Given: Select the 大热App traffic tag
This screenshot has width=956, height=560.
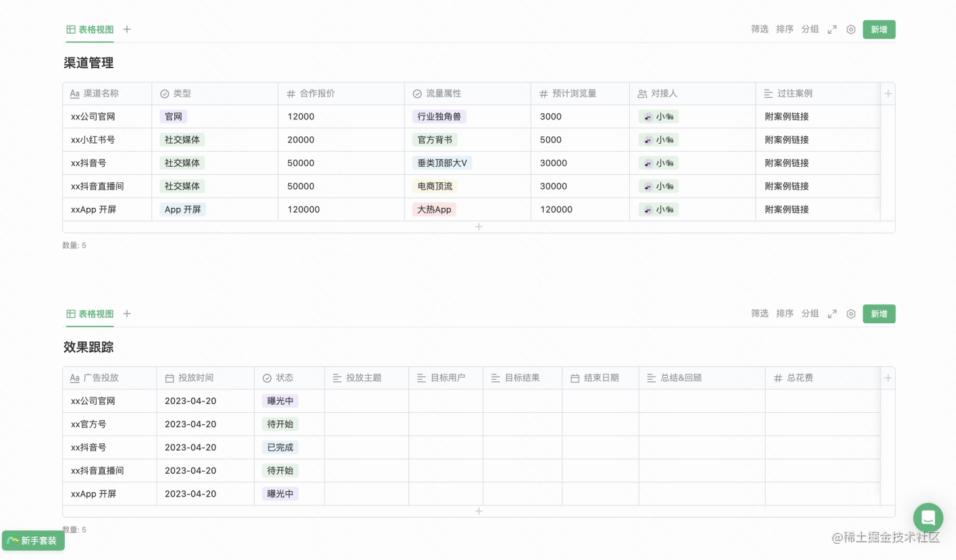Looking at the screenshot, I should 434,209.
